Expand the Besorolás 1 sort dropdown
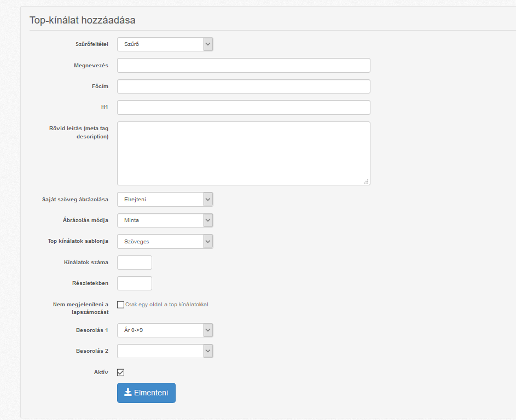Image resolution: width=516 pixels, height=420 pixels. click(165, 330)
